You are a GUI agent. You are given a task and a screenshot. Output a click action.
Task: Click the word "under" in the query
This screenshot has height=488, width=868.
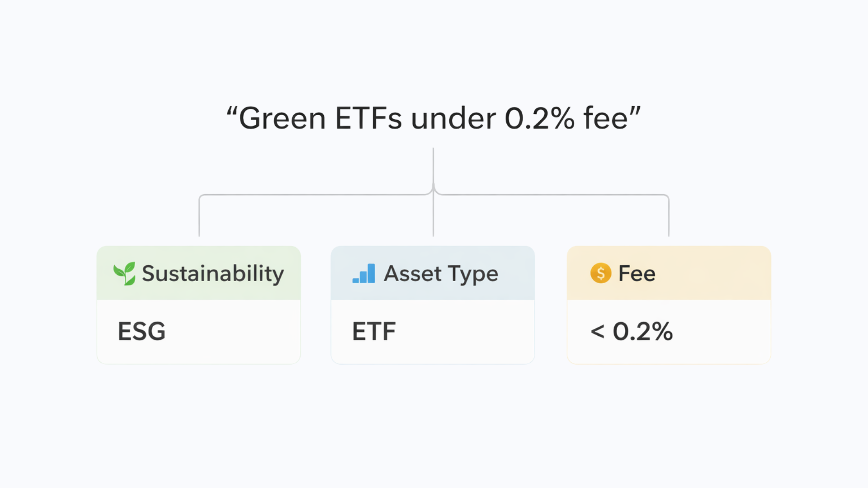pos(453,118)
